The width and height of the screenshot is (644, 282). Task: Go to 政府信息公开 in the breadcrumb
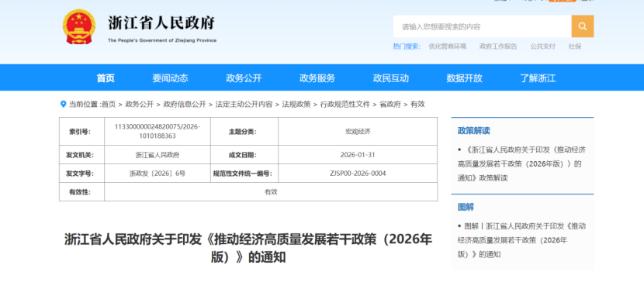coord(185,104)
